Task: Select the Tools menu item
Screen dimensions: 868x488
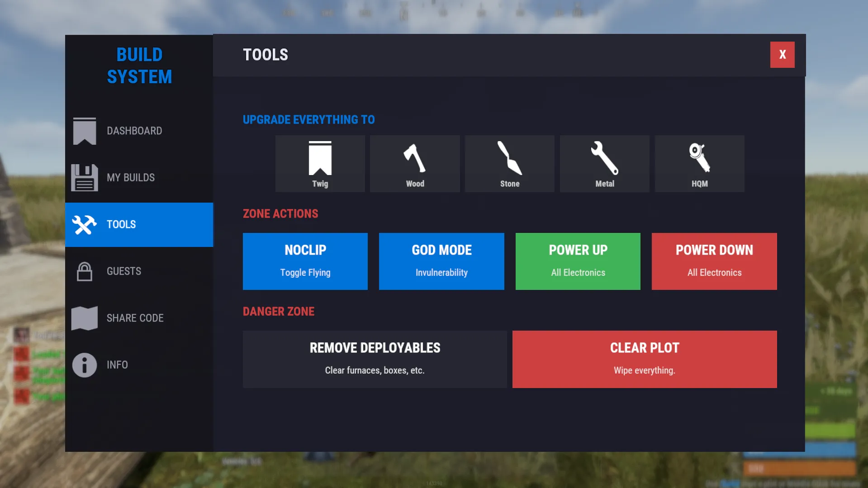Action: coord(139,225)
